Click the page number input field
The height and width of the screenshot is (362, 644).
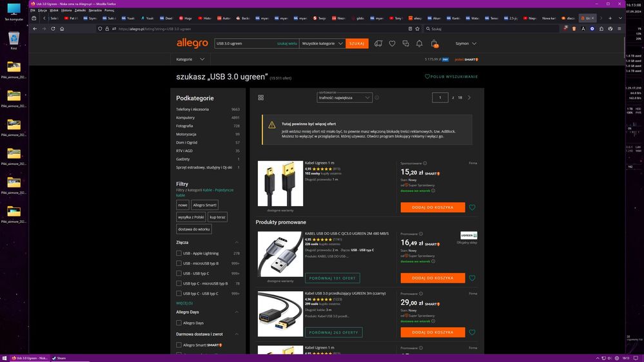tap(440, 98)
